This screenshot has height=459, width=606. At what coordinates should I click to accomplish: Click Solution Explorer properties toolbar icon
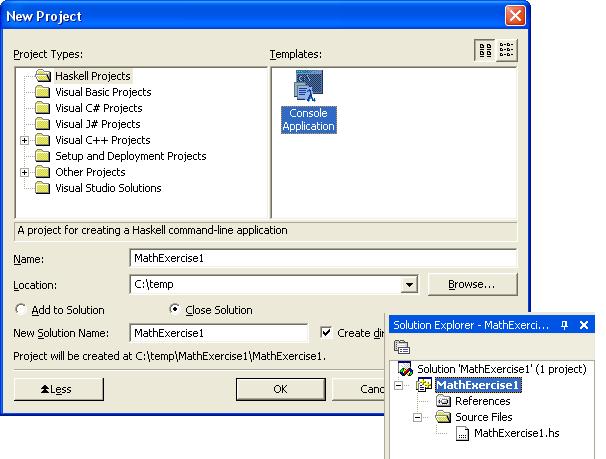click(x=402, y=347)
